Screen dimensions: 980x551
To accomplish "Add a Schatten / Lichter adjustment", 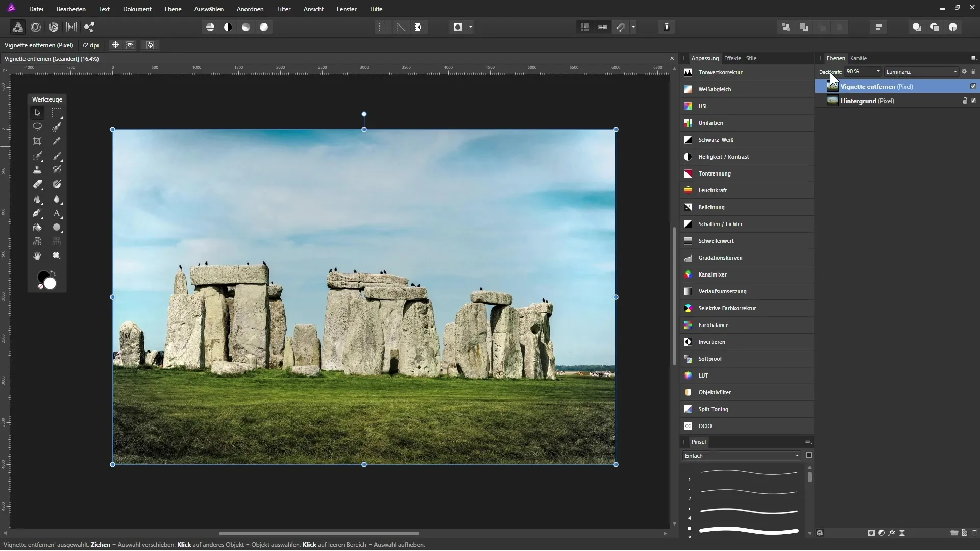I will [x=747, y=224].
